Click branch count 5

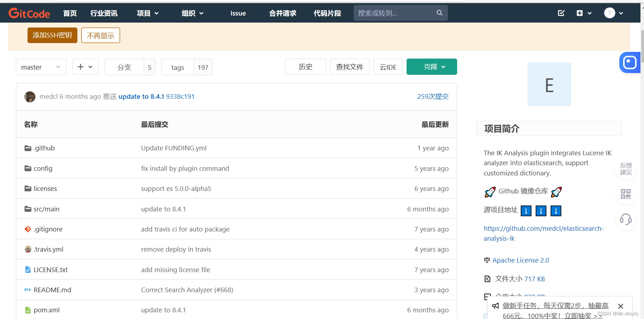[149, 67]
